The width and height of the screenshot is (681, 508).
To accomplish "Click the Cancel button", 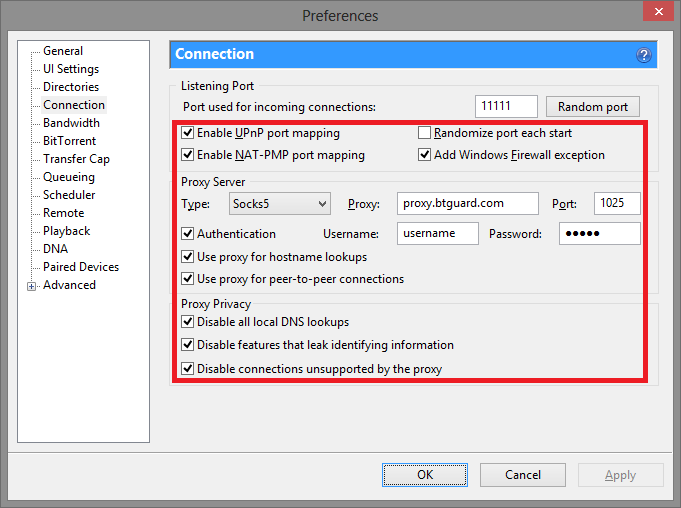I will pos(522,475).
